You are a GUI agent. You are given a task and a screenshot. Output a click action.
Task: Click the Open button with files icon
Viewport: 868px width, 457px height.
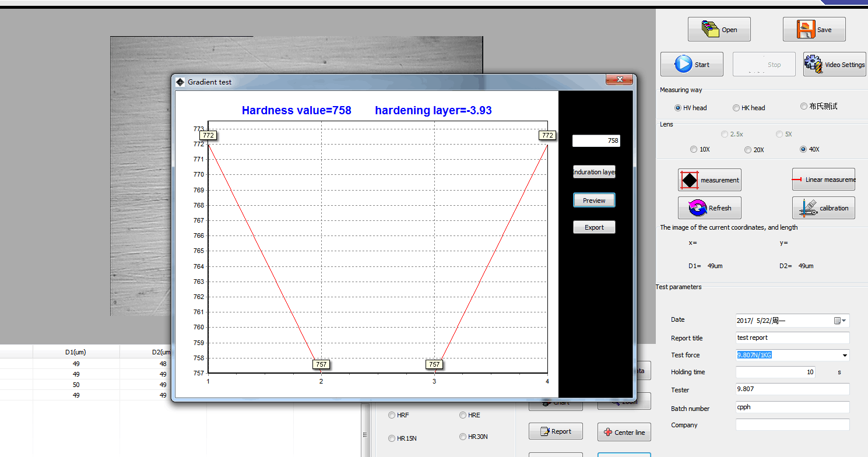point(719,29)
